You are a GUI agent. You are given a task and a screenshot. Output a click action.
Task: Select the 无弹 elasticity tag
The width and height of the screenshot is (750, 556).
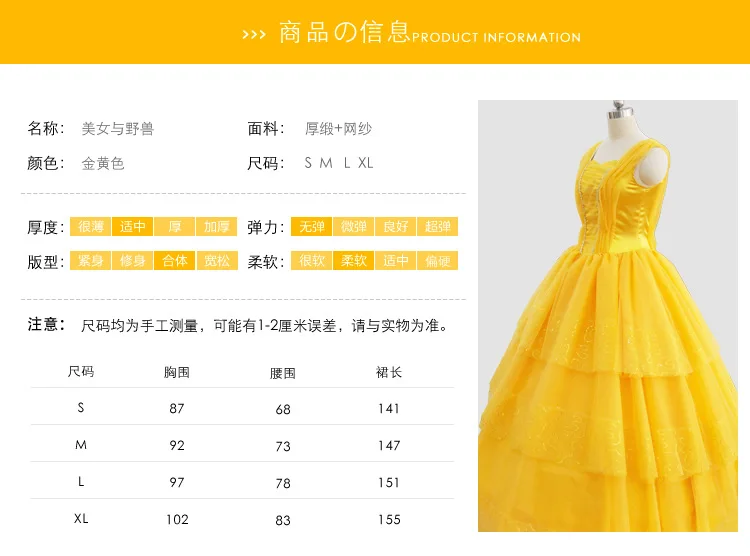pyautogui.click(x=311, y=226)
